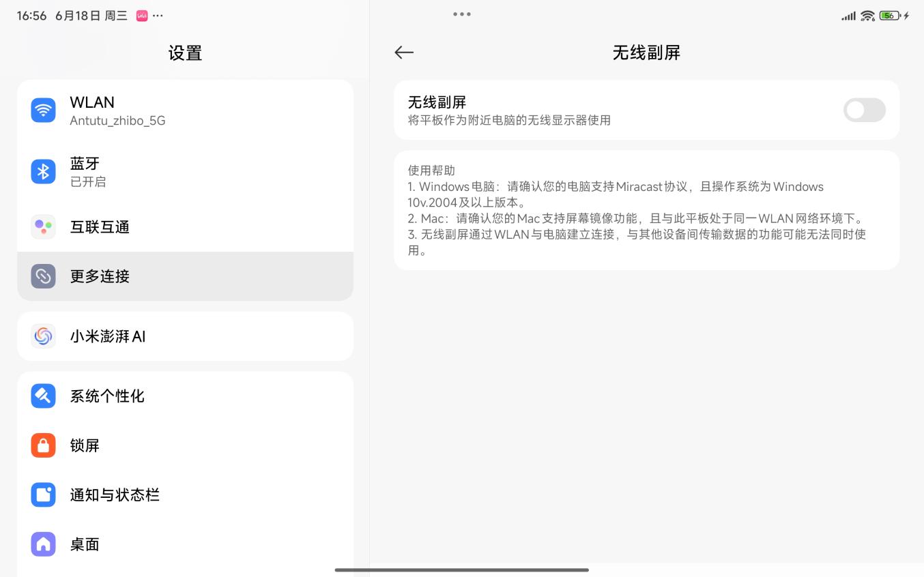
Task: Tap the 锁屏 orange lock icon
Action: click(43, 445)
